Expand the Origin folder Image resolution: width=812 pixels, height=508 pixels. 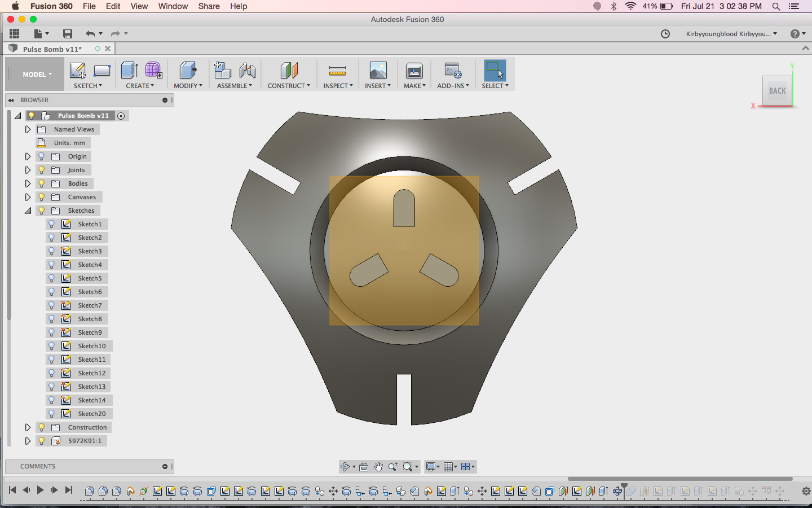[x=28, y=156]
